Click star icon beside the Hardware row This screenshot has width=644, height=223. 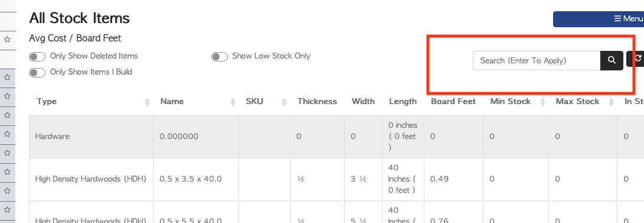click(8, 134)
